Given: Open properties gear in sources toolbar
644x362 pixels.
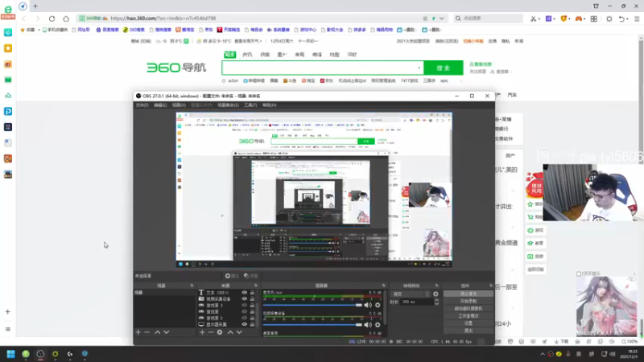Looking at the screenshot, I should tap(220, 332).
